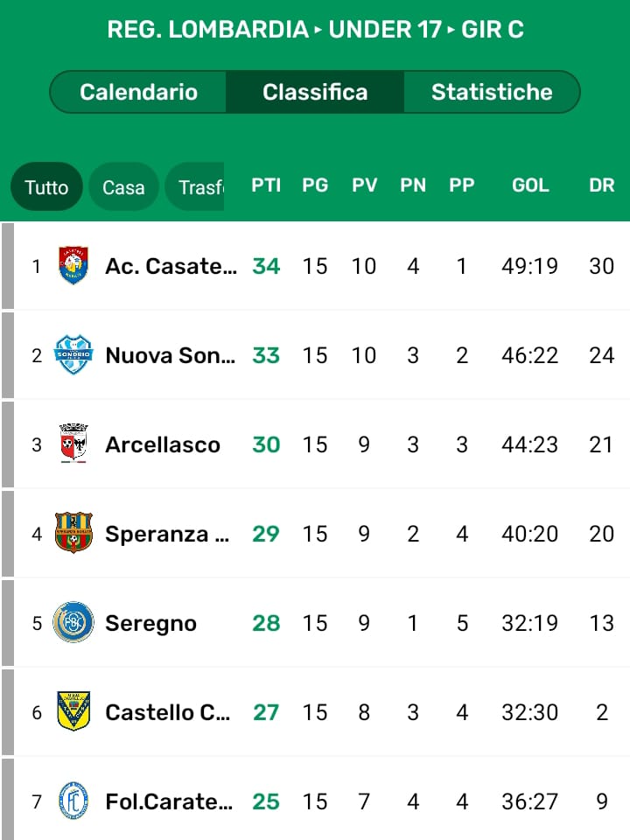
Task: Click the DR column header
Action: (602, 185)
